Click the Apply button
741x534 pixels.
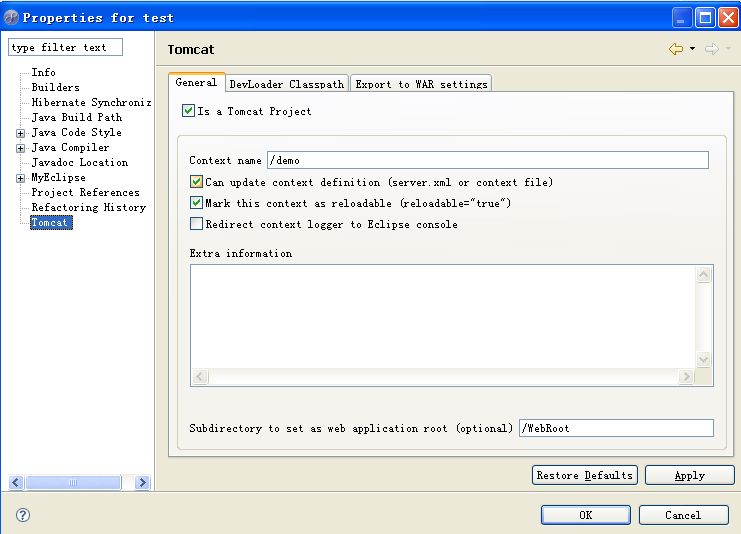pos(689,475)
